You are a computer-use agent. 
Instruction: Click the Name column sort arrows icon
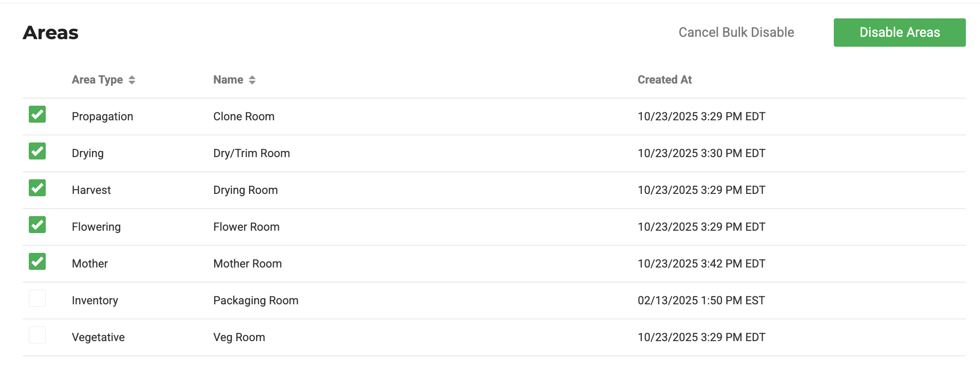coord(252,80)
